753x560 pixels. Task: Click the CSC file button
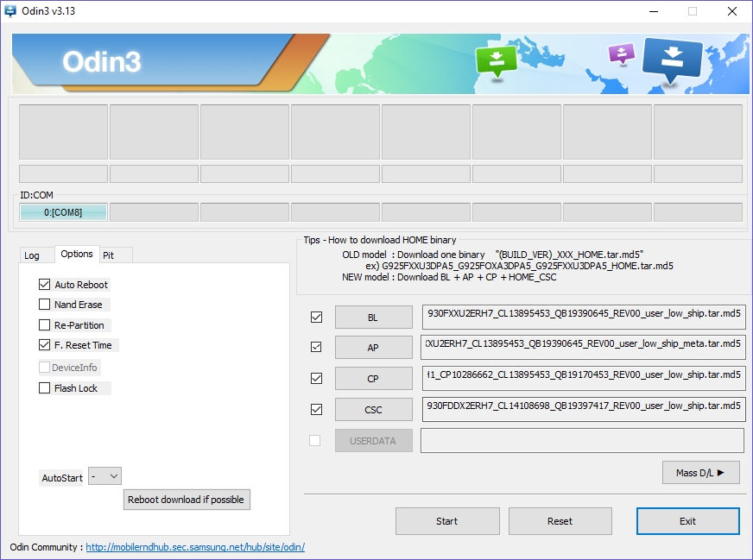tap(374, 410)
